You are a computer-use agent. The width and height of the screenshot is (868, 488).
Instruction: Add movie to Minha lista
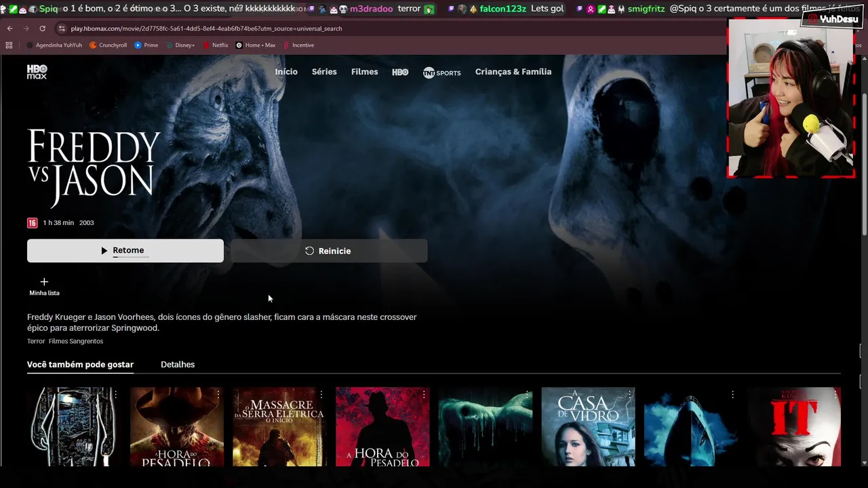coord(44,286)
